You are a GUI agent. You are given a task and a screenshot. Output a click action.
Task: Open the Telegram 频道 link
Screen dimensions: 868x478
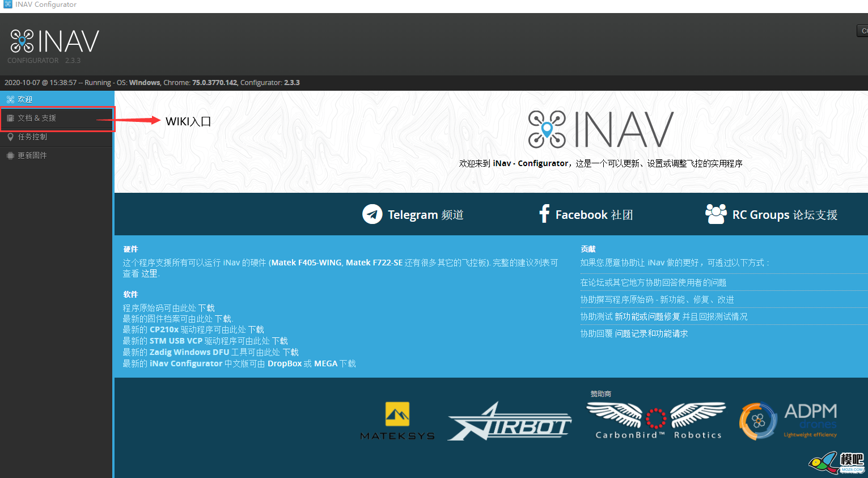click(x=425, y=215)
